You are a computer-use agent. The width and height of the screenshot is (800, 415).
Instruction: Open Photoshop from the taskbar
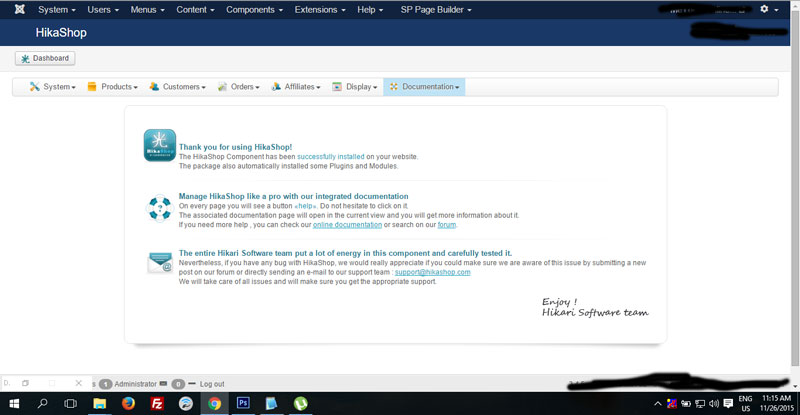coord(243,403)
